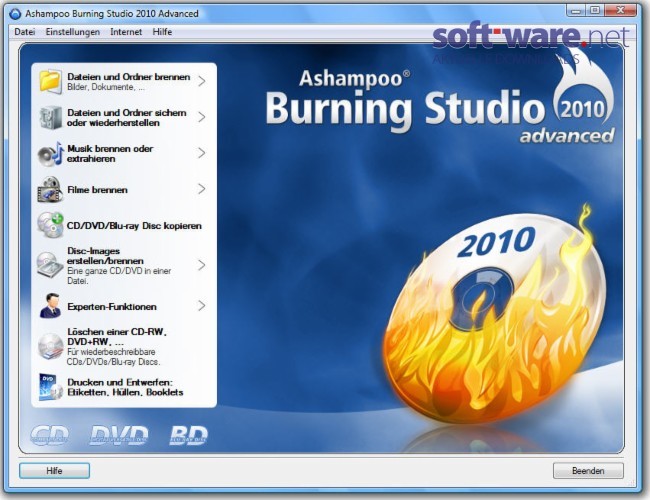Image resolution: width=650 pixels, height=500 pixels.
Task: Click 'Bilder, Dokumente, ...' subtitle text
Action: click(106, 87)
